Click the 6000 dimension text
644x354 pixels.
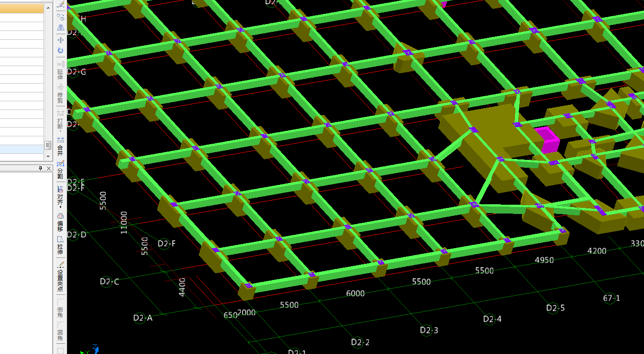coord(355,293)
